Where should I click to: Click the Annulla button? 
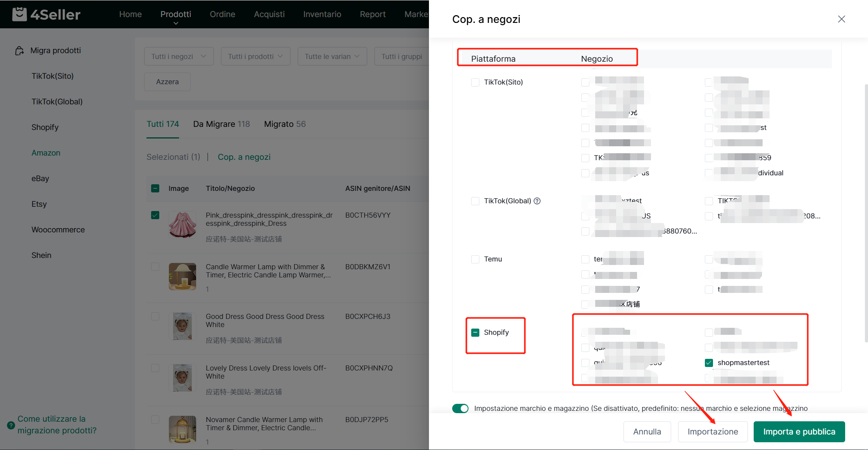point(647,432)
